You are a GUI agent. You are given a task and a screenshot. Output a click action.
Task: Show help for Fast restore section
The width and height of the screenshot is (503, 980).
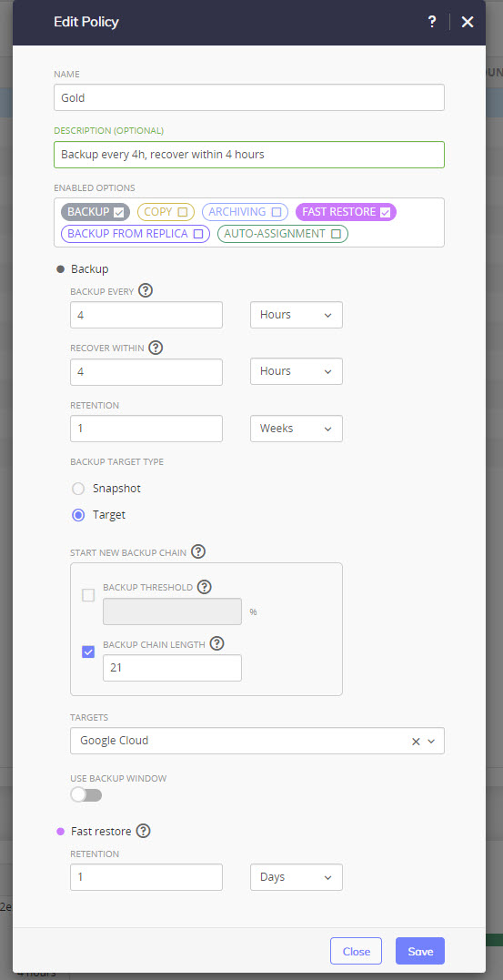coord(144,832)
